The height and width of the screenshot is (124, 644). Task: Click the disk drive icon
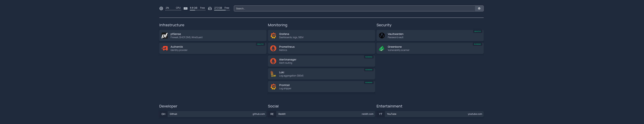[210, 8]
